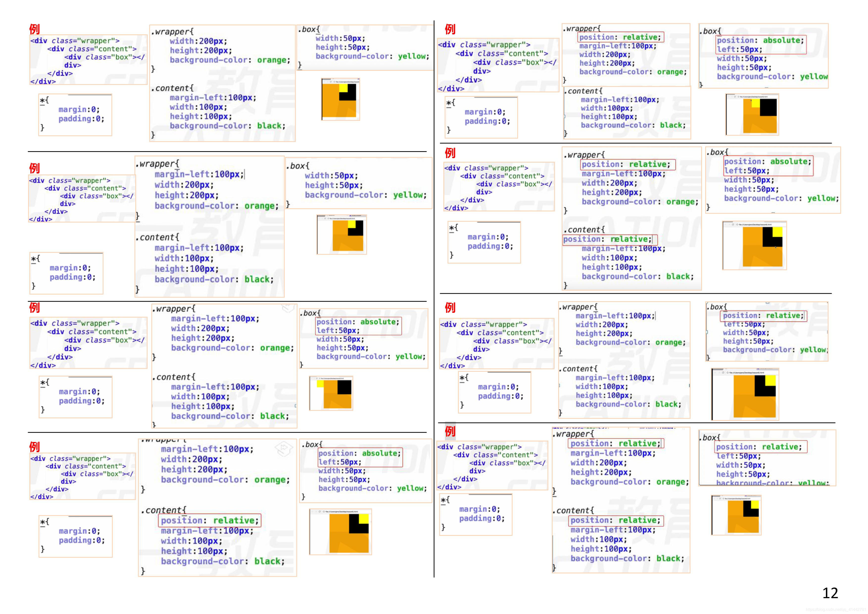Click reload icon in preview with yellow outside orange

(317, 378)
